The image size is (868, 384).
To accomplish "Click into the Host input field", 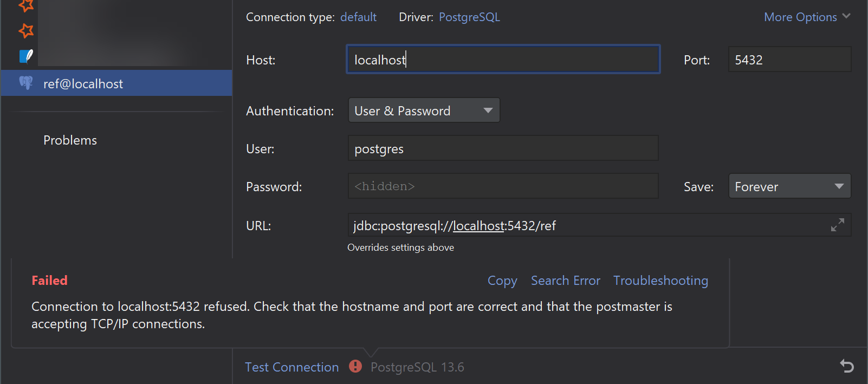I will click(503, 60).
